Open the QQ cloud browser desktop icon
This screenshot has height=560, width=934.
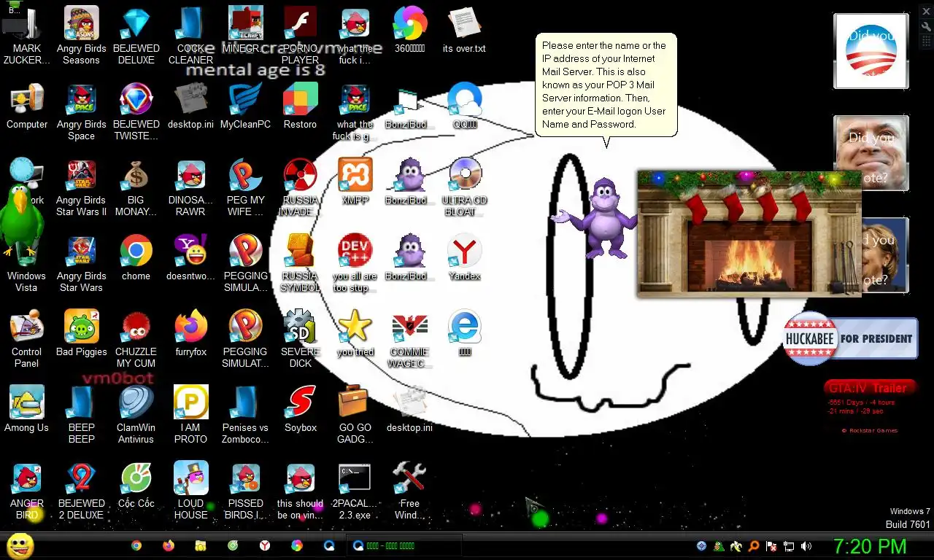coord(465,106)
